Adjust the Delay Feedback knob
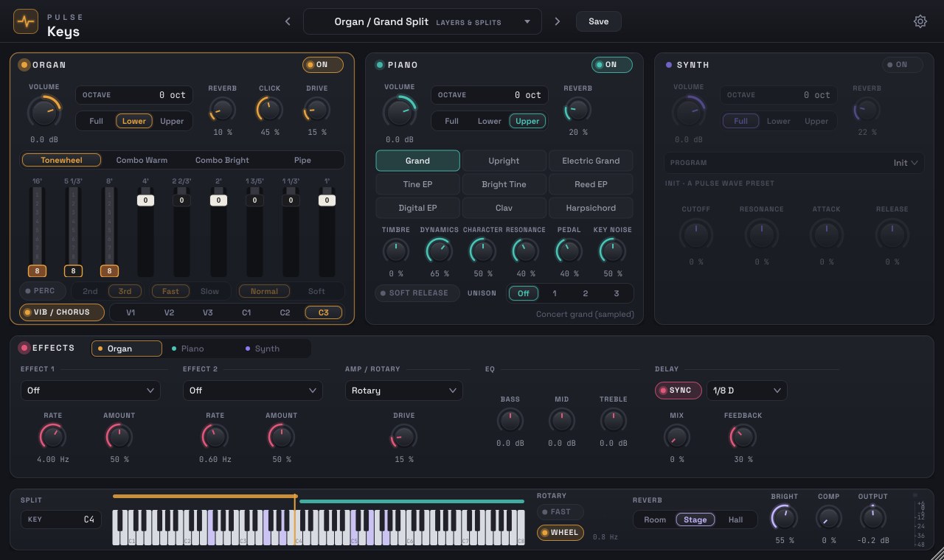944x560 pixels. (743, 437)
